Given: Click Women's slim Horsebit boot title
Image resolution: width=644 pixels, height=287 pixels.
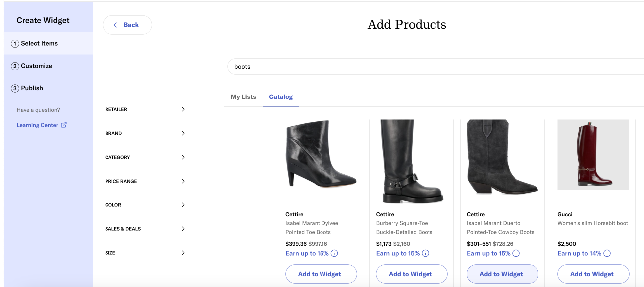Looking at the screenshot, I should tap(593, 223).
